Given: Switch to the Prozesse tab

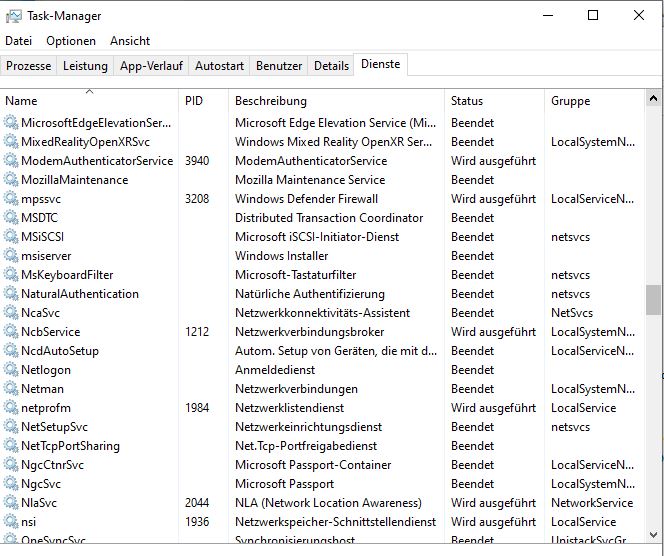Looking at the screenshot, I should 28,66.
